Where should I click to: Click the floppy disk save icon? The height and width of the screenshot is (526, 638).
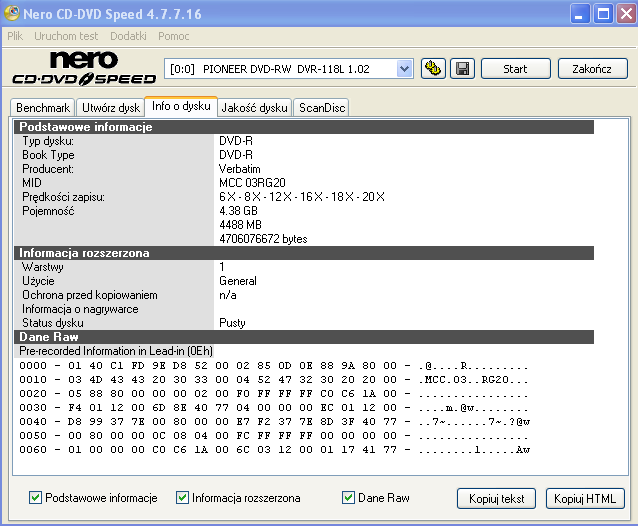point(463,69)
